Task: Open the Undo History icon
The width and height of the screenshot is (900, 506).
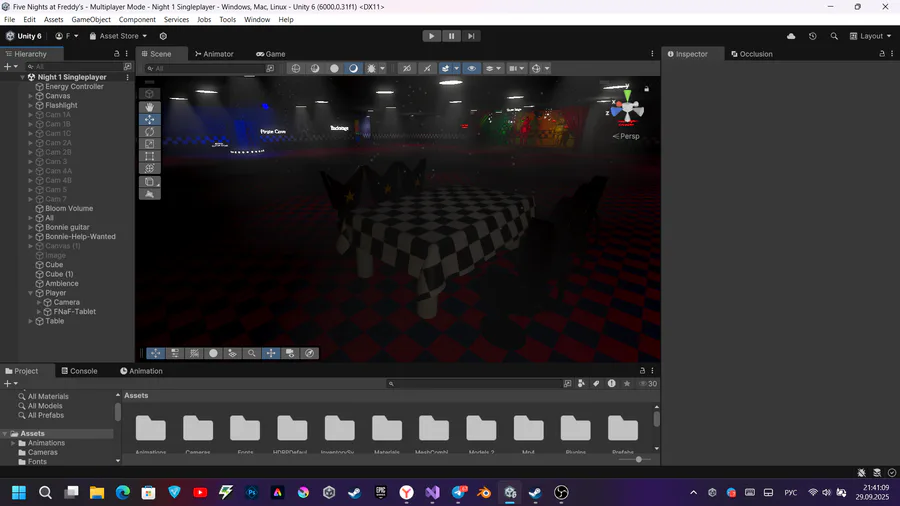Action: coord(812,36)
